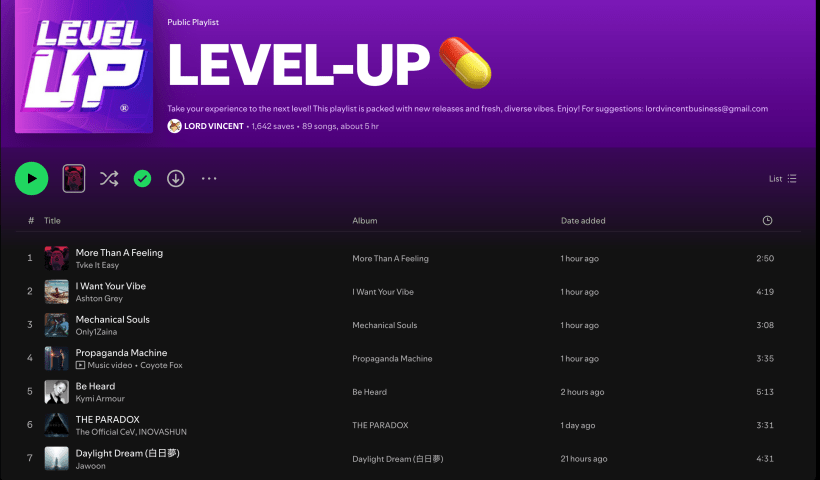Sort by the Title column header
Image resolution: width=820 pixels, height=480 pixels.
pyautogui.click(x=52, y=220)
